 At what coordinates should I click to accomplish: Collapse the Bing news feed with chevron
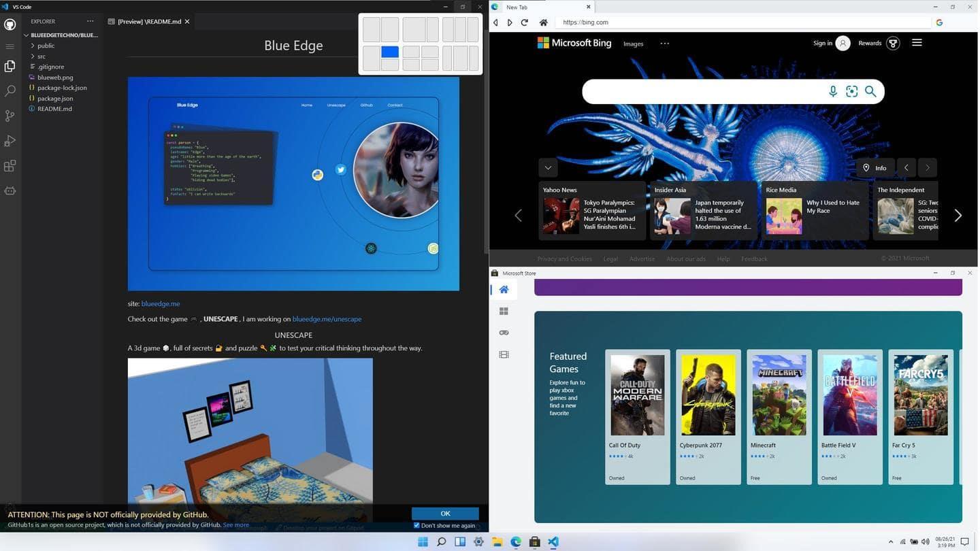(x=548, y=168)
